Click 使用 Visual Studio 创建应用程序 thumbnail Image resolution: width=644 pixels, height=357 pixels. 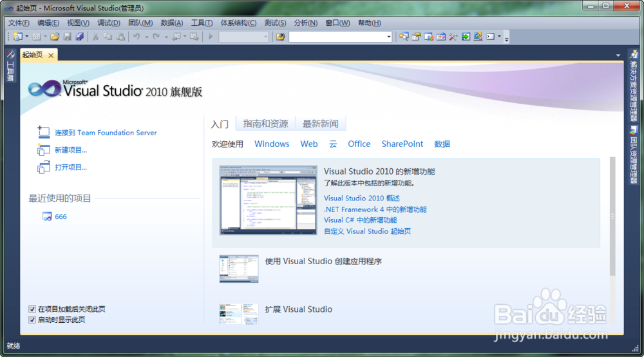pos(239,269)
